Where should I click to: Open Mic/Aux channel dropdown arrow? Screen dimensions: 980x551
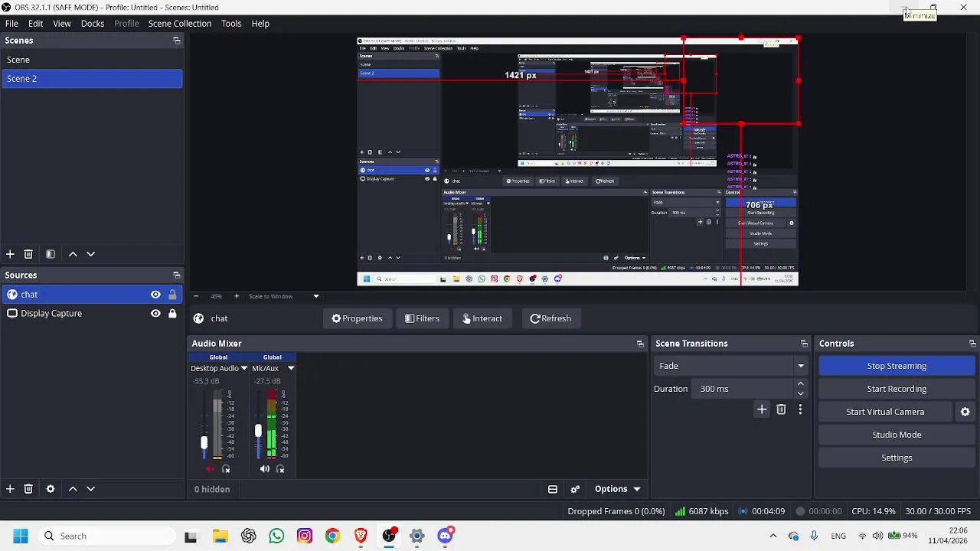pyautogui.click(x=291, y=369)
